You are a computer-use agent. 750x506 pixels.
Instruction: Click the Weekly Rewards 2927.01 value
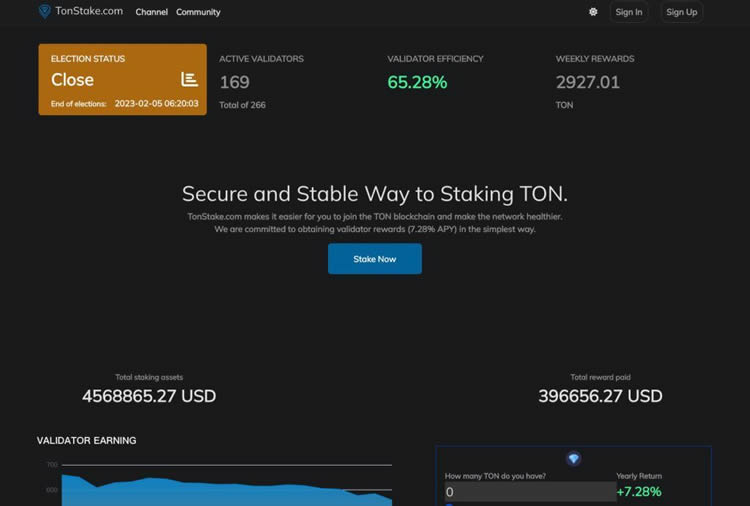click(x=588, y=82)
